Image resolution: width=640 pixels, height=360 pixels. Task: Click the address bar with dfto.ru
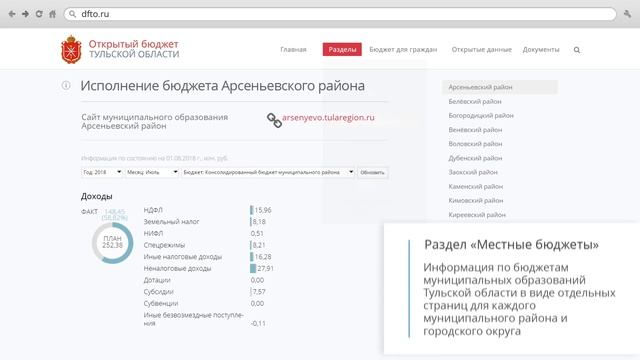click(340, 14)
